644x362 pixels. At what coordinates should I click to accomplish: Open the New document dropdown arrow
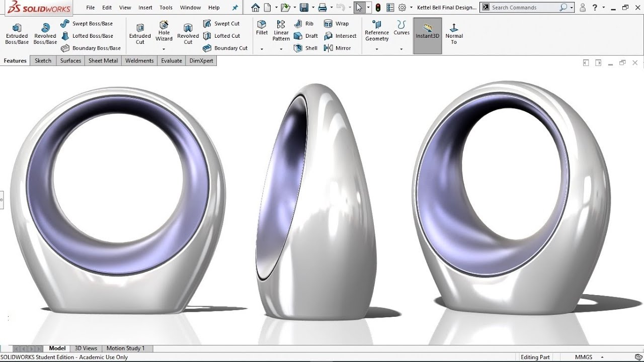pyautogui.click(x=276, y=8)
